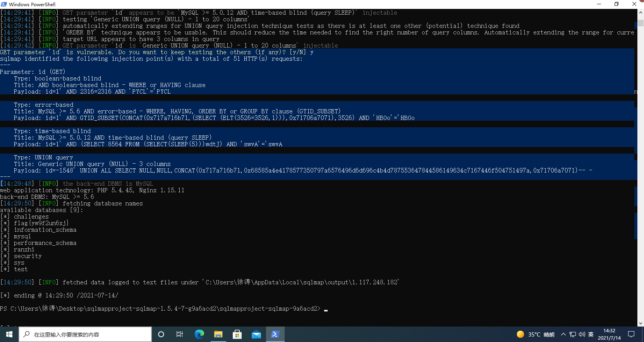
Task: Open the weather widget showing 35°C
Action: pos(536,334)
